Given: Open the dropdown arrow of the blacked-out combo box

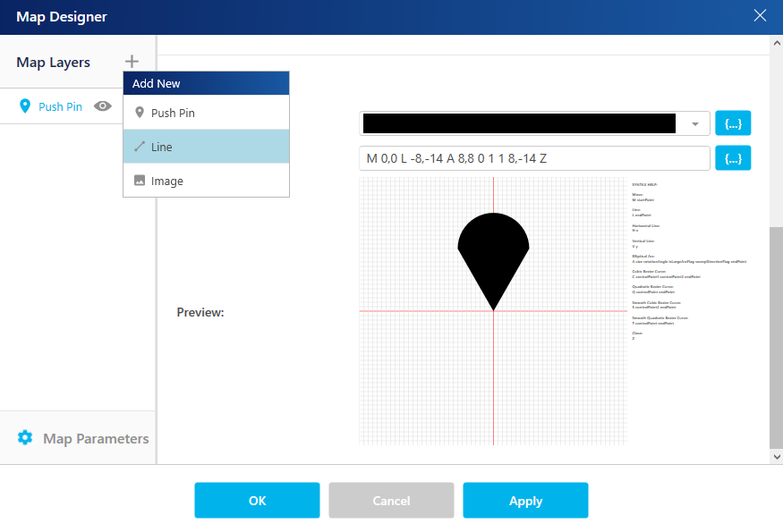Looking at the screenshot, I should point(694,123).
